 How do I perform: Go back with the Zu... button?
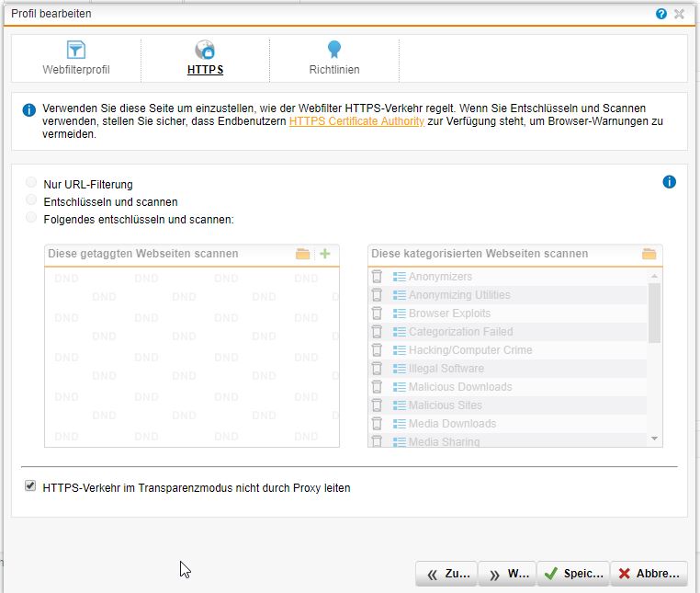446,574
